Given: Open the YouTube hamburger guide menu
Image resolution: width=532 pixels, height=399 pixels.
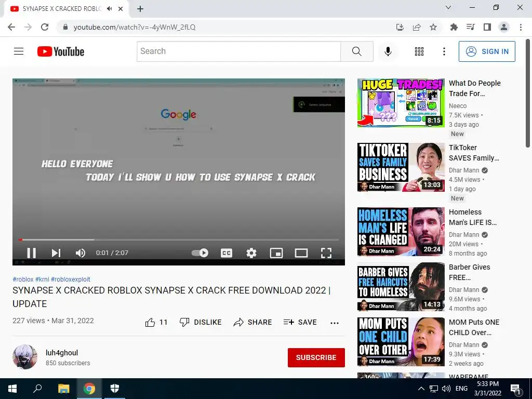Looking at the screenshot, I should coord(19,51).
